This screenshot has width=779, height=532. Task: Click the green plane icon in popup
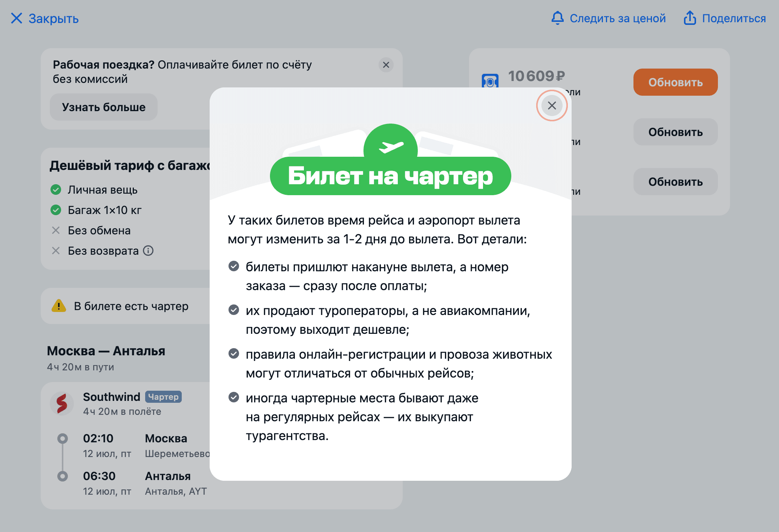coord(391,146)
